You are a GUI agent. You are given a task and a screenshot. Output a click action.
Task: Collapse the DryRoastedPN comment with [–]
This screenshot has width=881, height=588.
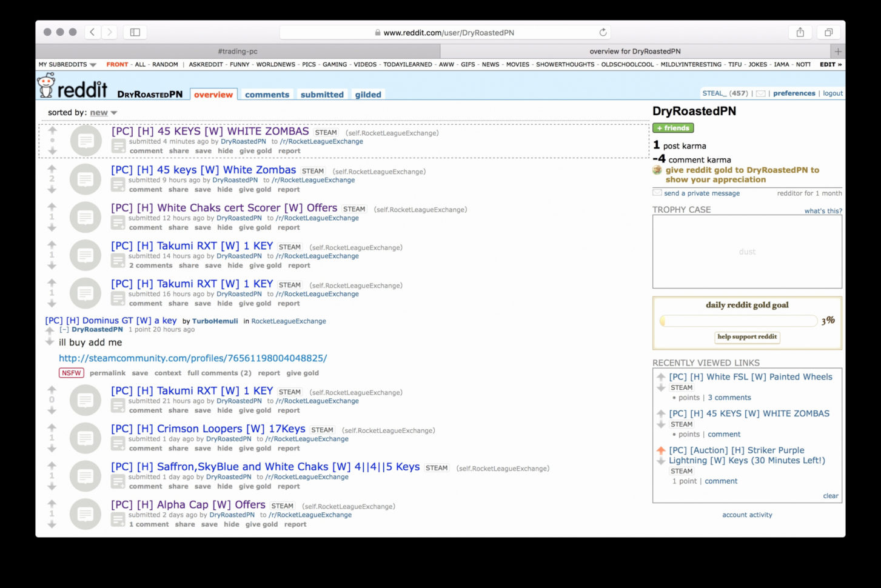[64, 330]
